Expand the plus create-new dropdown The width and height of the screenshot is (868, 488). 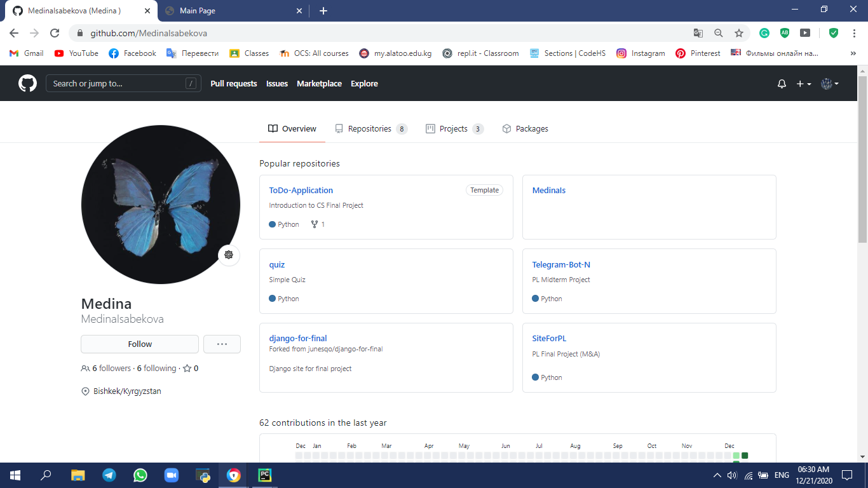click(804, 84)
